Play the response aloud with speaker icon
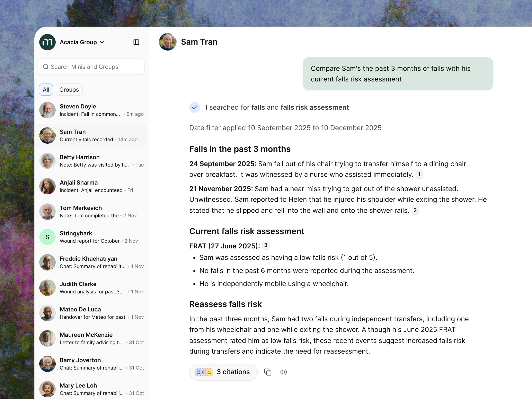 pos(283,372)
